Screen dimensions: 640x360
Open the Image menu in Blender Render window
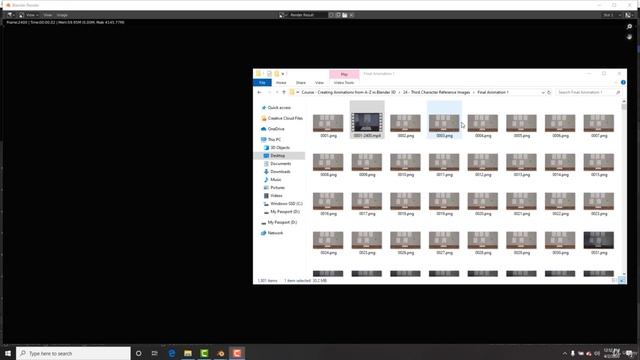(x=62, y=15)
